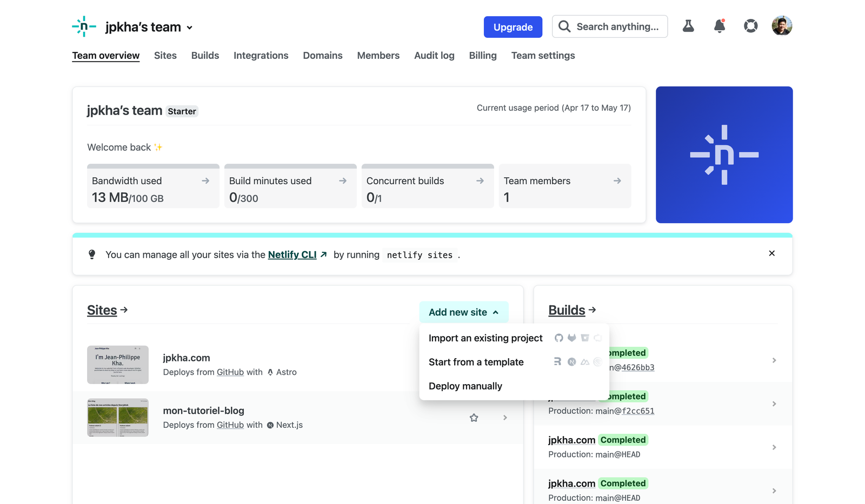Screen dimensions: 865x504
Task: Click the Team members arrow icon
Action: (617, 181)
